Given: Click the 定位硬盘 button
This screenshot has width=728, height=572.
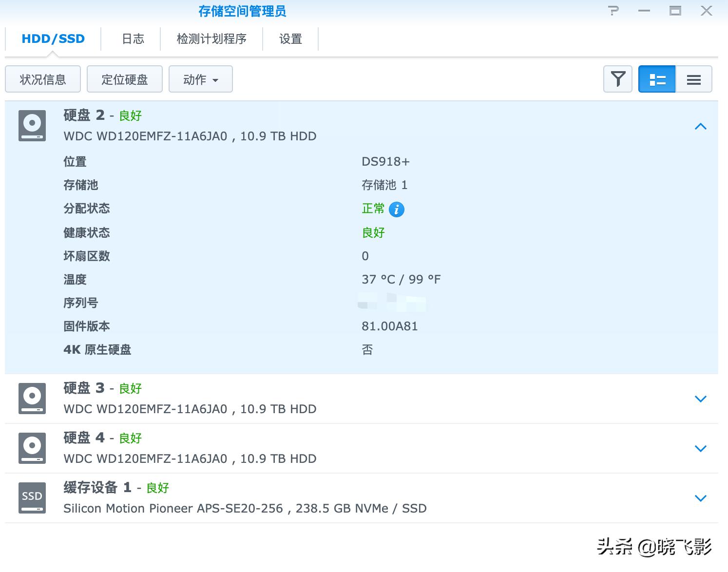Looking at the screenshot, I should pos(124,79).
